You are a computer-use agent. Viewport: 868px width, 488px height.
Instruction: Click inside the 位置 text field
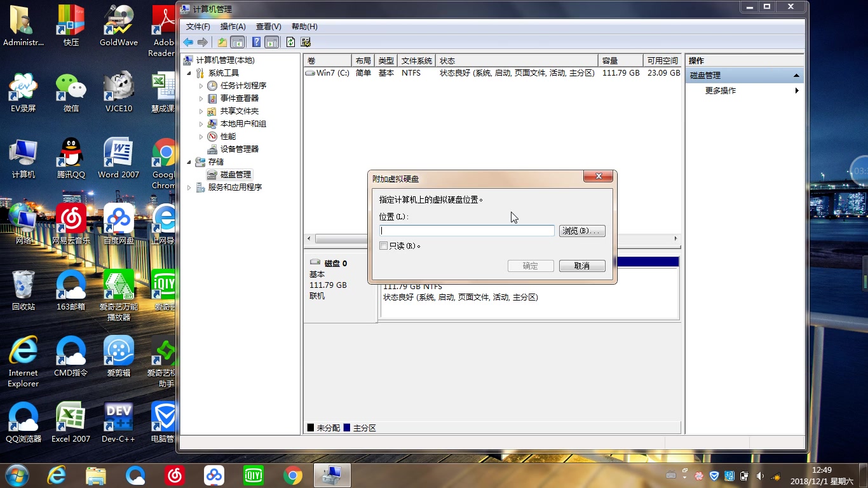coord(466,230)
